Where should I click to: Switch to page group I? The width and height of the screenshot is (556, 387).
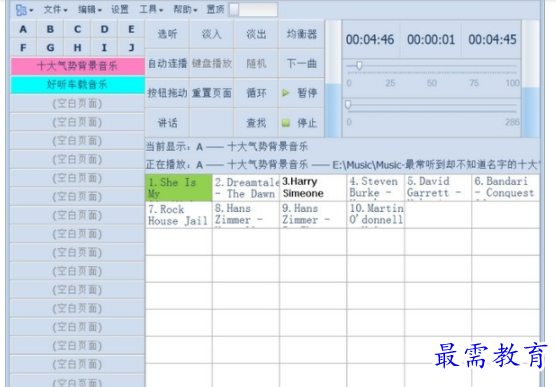tap(104, 48)
